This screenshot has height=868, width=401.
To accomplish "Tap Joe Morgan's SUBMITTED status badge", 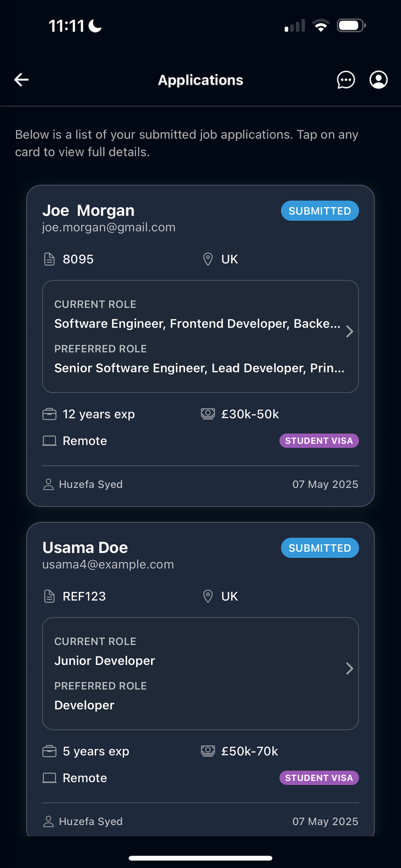I will click(x=320, y=211).
